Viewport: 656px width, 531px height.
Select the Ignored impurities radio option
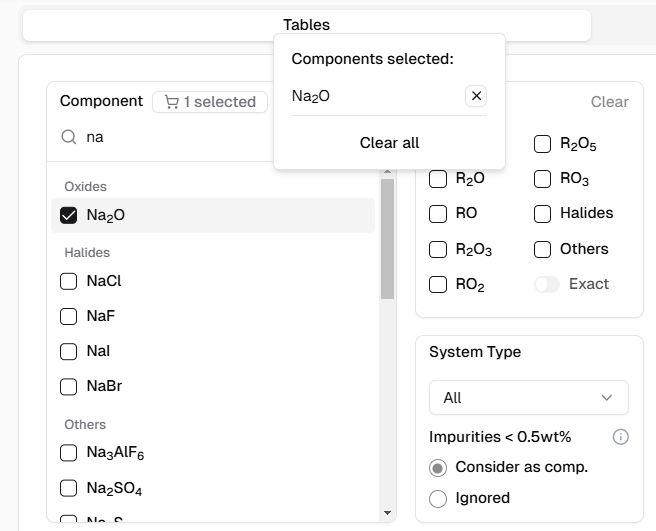coord(438,498)
